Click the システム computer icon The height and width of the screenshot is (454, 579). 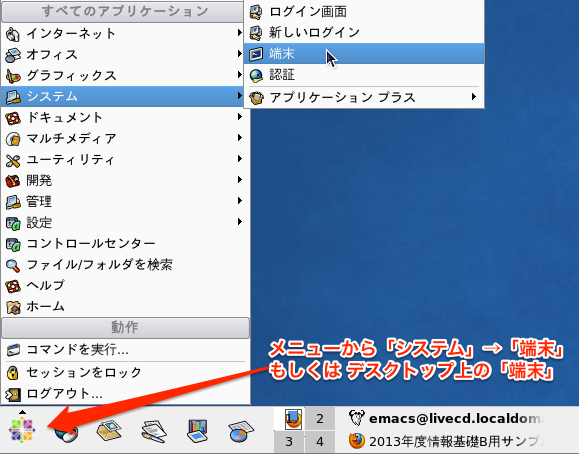tap(13, 97)
